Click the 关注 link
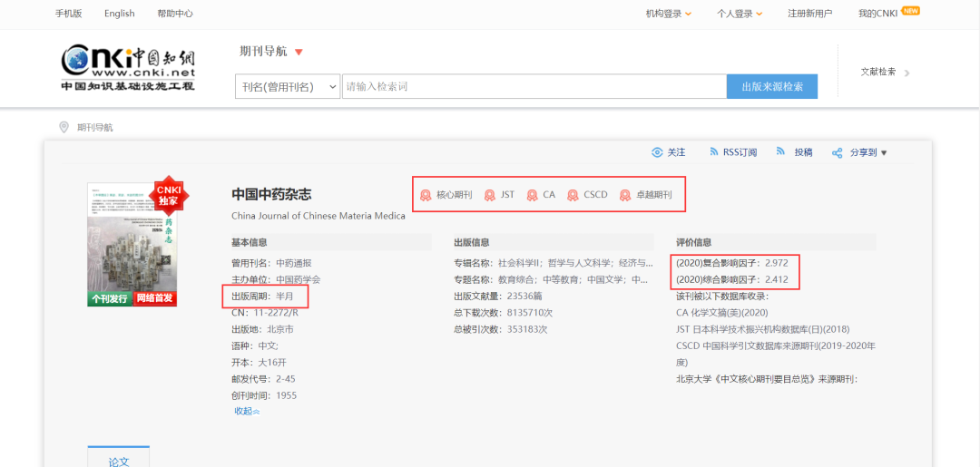This screenshot has height=467, width=980. (x=676, y=152)
